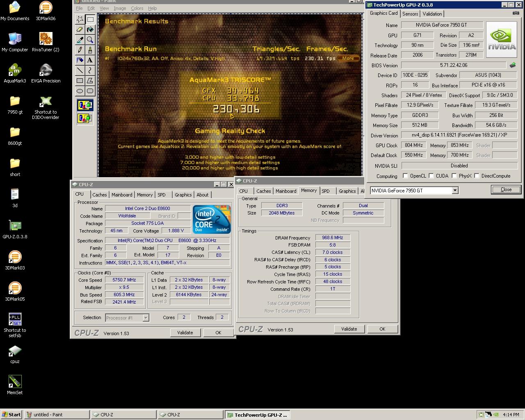Select the Ellipse shape tool
Viewport: 525px width, 420px height.
point(80,91)
